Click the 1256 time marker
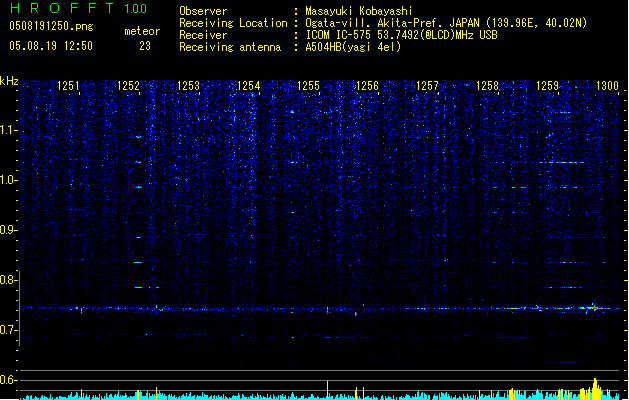629x400 pixels. pos(367,86)
